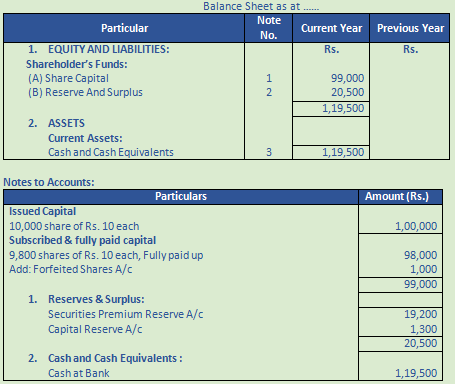Viewport: 455px width, 384px height.
Task: Click the '2. ASSETS' heading
Action: 56,123
